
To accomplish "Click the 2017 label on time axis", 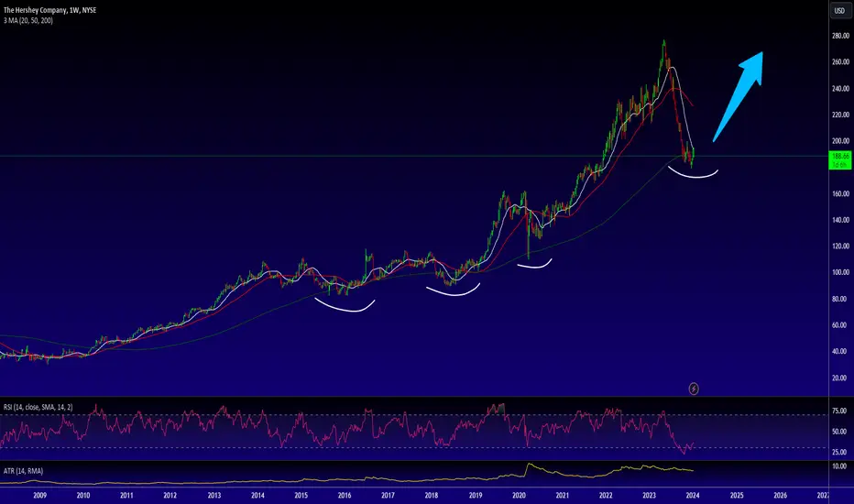I will click(x=388, y=495).
